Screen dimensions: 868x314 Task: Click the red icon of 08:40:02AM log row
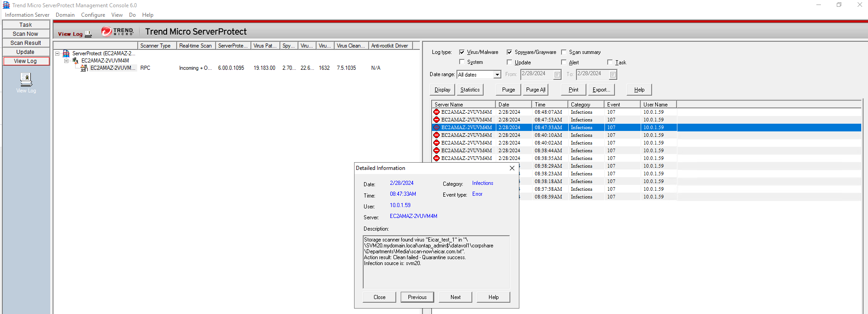pyautogui.click(x=436, y=143)
